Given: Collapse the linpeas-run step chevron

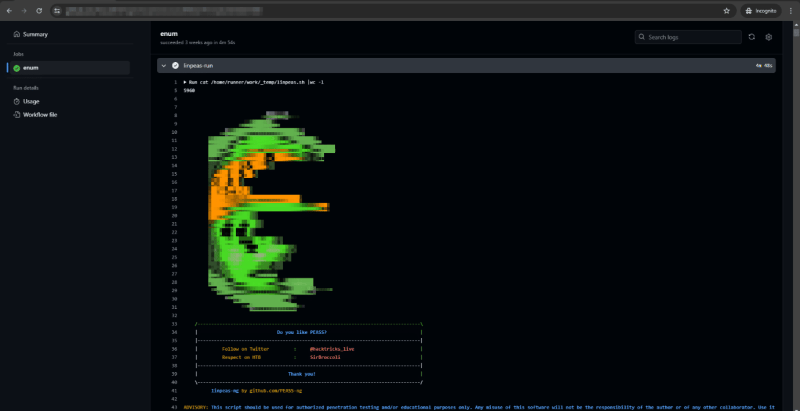Looking at the screenshot, I should point(164,65).
